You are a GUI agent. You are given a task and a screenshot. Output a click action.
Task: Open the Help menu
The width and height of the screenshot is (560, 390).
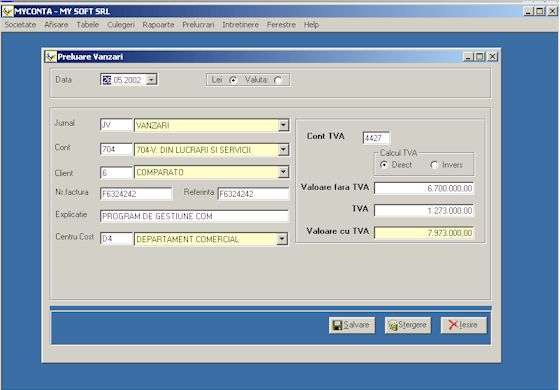pos(311,25)
